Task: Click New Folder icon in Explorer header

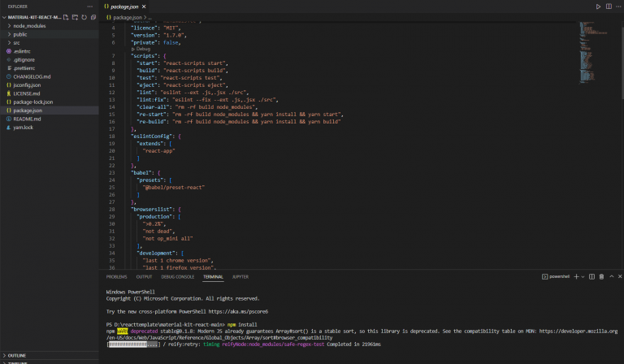Action: click(x=75, y=17)
